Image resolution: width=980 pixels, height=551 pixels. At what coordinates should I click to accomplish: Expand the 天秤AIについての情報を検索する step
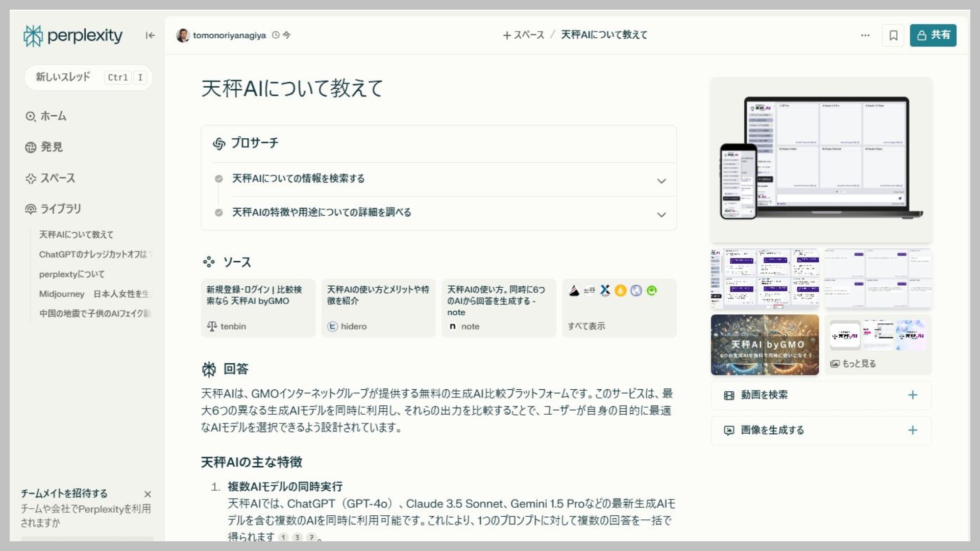pos(661,181)
